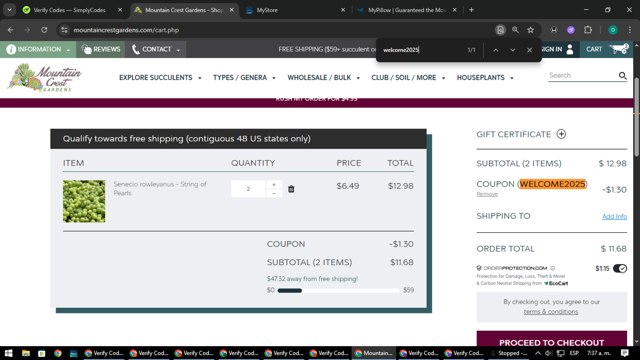Expand Houseplants menu
The width and height of the screenshot is (640, 360).
(x=485, y=78)
